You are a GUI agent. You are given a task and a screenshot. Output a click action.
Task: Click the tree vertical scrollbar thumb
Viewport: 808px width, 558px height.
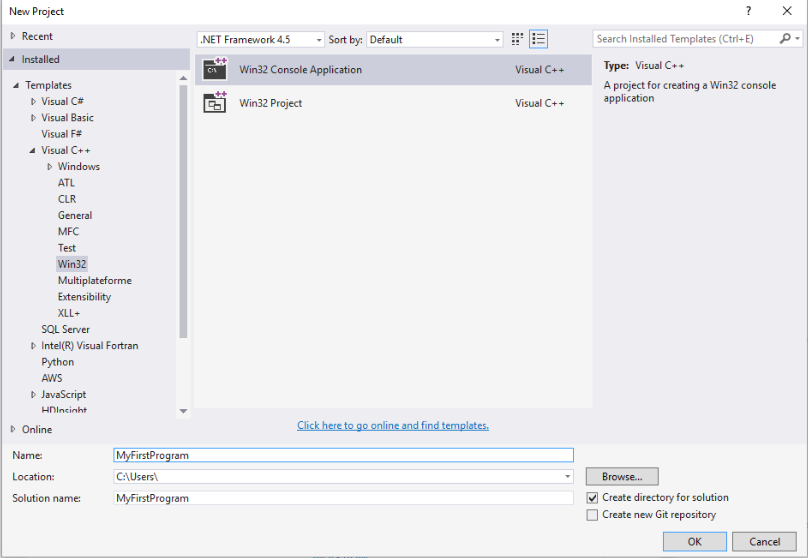[x=183, y=211]
